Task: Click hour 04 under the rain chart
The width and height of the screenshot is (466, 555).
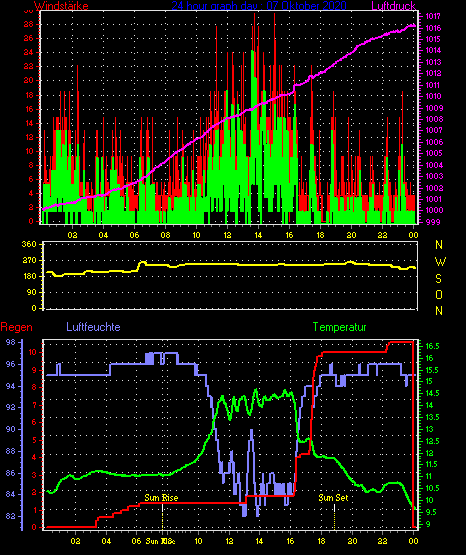Action: [x=106, y=541]
